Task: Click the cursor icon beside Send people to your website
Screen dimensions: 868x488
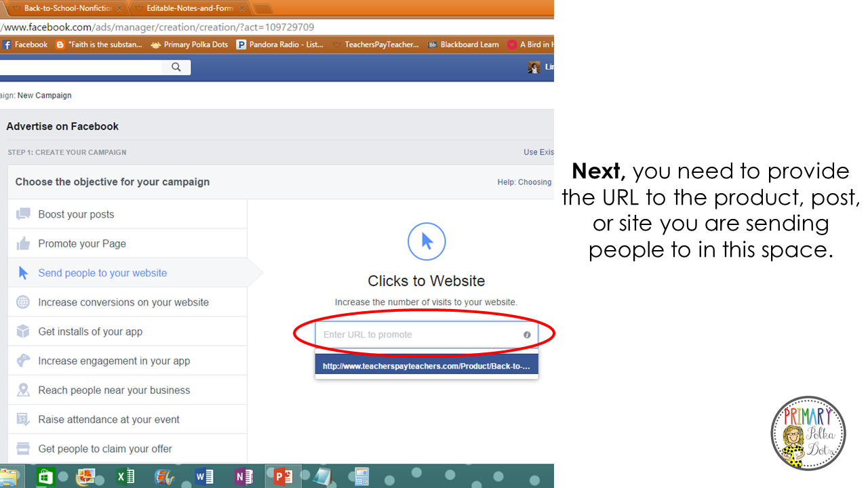Action: [23, 272]
